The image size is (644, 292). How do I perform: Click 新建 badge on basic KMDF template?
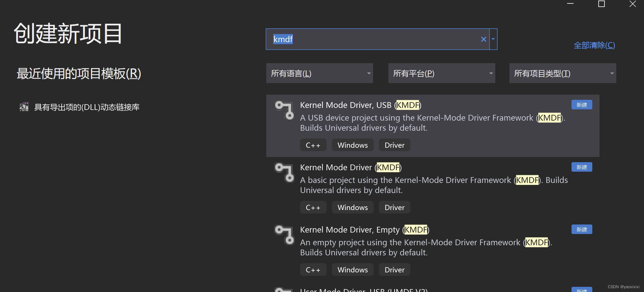pos(582,167)
